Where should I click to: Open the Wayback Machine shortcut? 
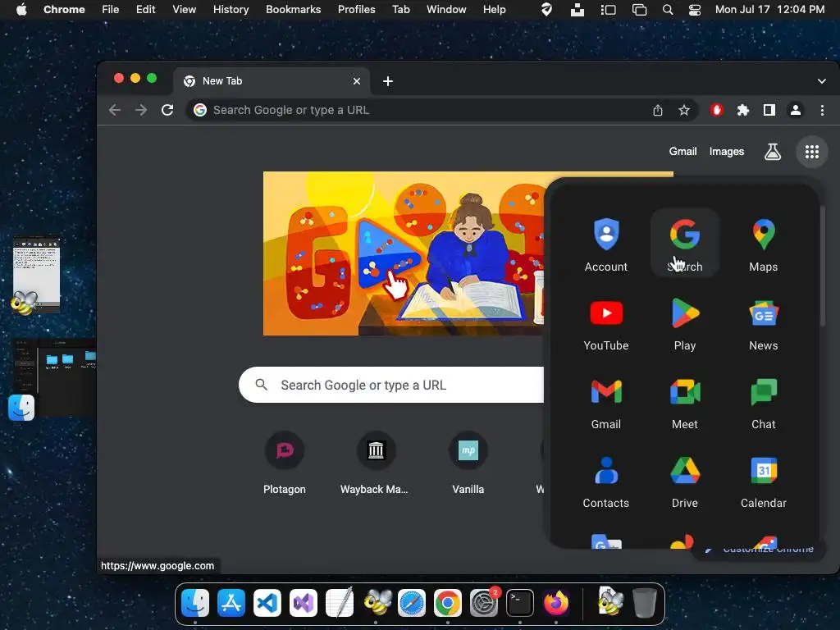coord(376,464)
